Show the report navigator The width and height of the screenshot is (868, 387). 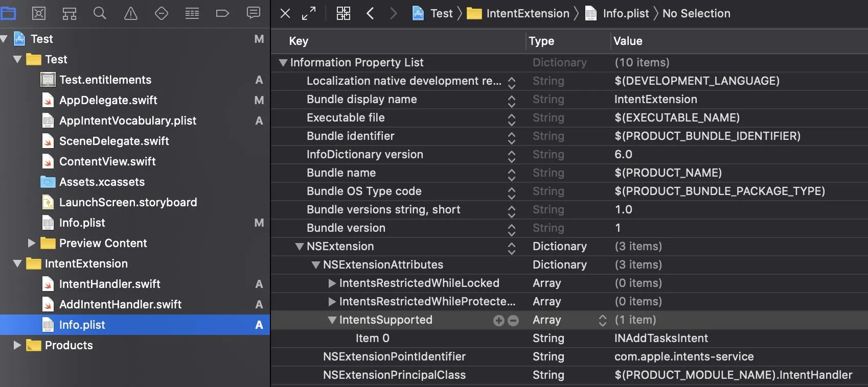point(253,13)
